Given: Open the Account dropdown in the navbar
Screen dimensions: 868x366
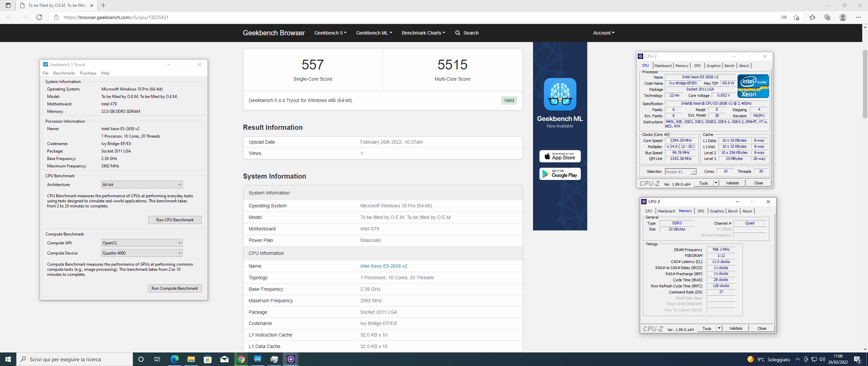Looking at the screenshot, I should 604,33.
